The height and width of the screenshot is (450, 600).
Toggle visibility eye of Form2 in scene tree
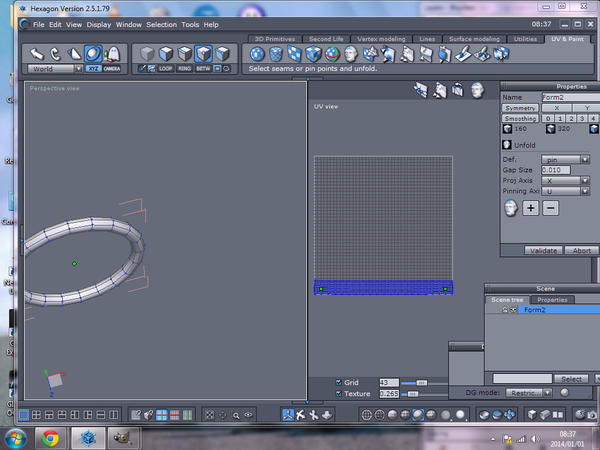click(x=513, y=310)
